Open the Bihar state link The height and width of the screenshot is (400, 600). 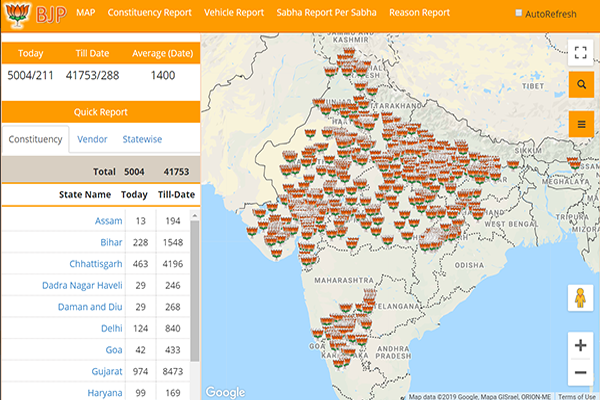click(111, 242)
